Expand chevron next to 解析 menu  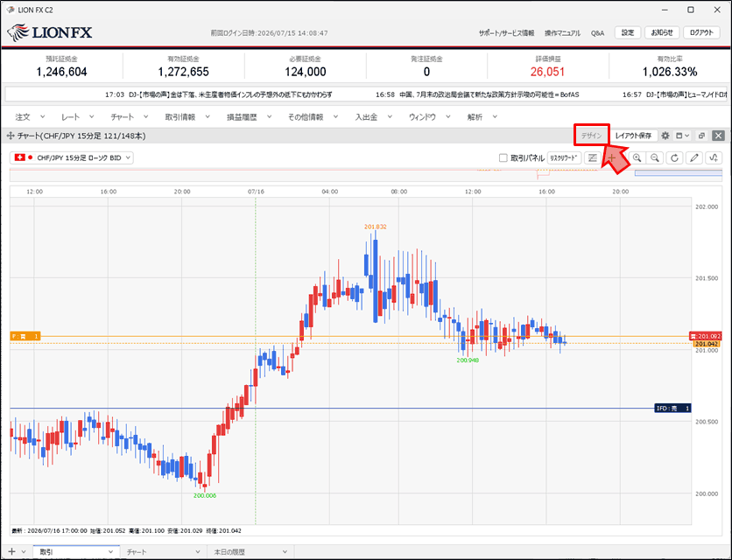click(495, 116)
